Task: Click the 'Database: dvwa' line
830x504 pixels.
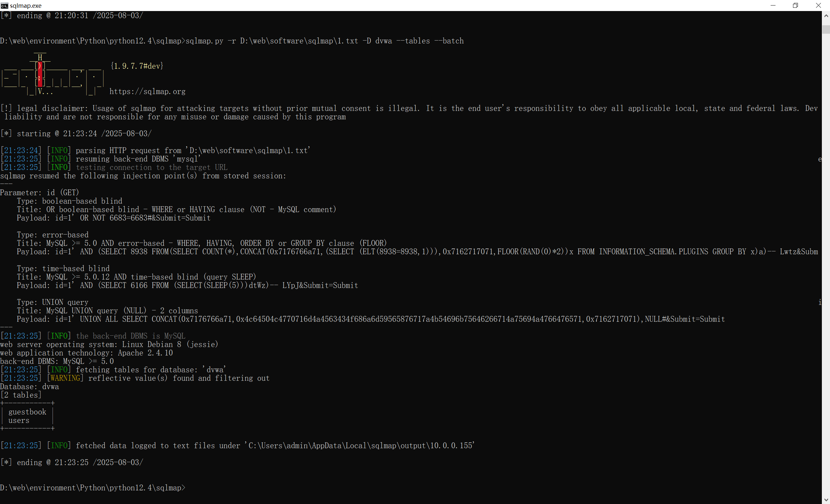Action: click(29, 387)
